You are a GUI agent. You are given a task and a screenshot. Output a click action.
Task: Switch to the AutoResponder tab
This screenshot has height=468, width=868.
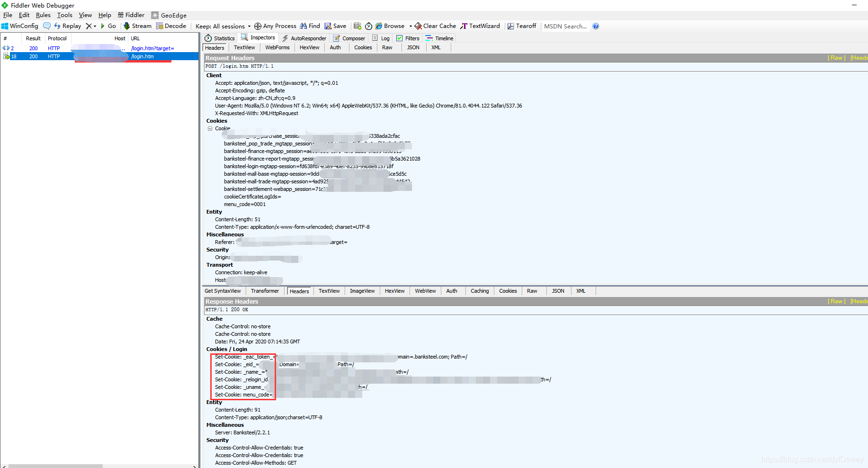(304, 38)
